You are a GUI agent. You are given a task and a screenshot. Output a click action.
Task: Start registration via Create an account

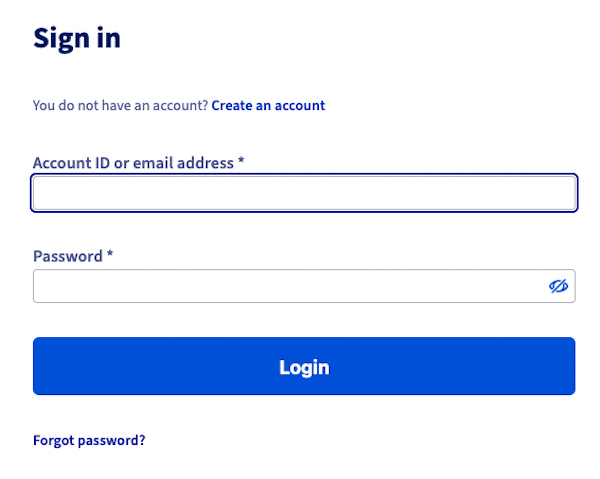click(268, 105)
